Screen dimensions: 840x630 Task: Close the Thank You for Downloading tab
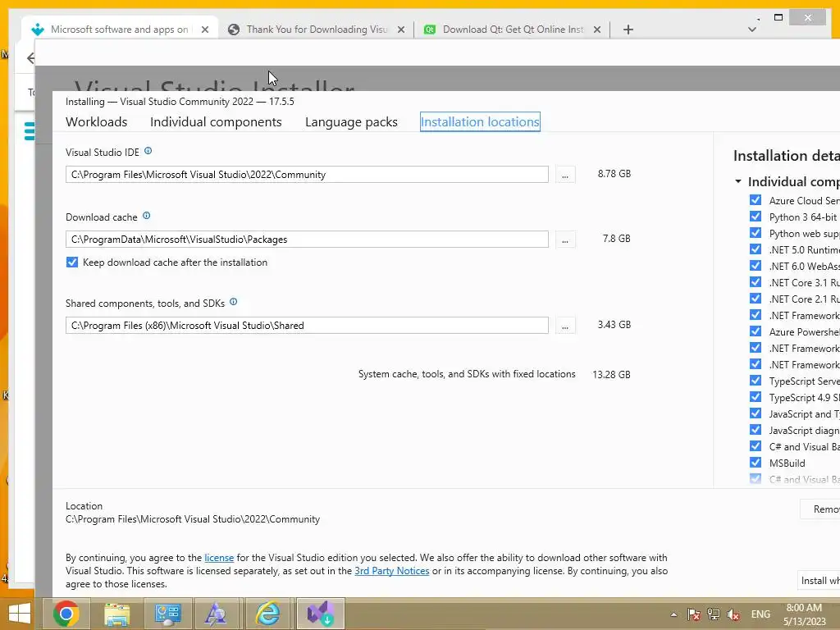[400, 30]
